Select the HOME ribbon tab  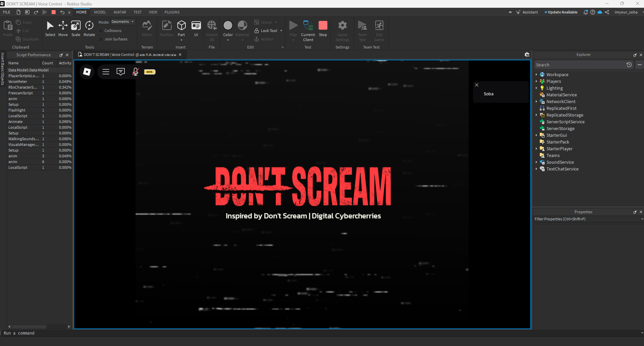point(81,12)
